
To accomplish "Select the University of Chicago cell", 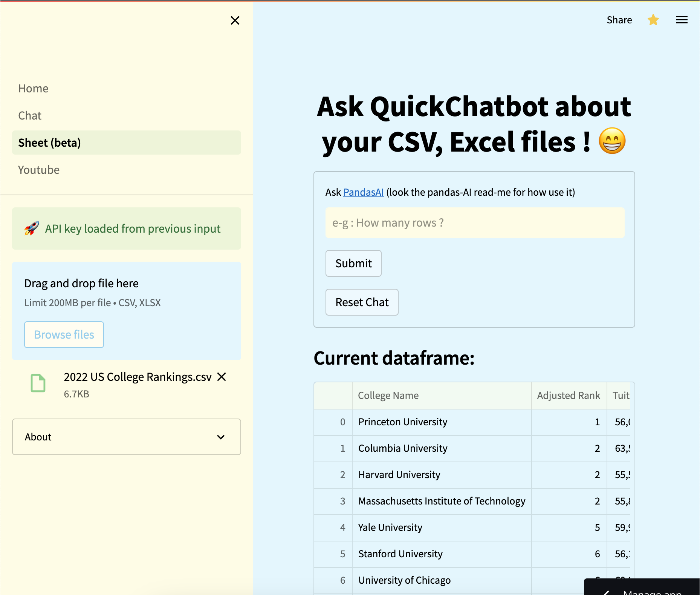I will [442, 581].
